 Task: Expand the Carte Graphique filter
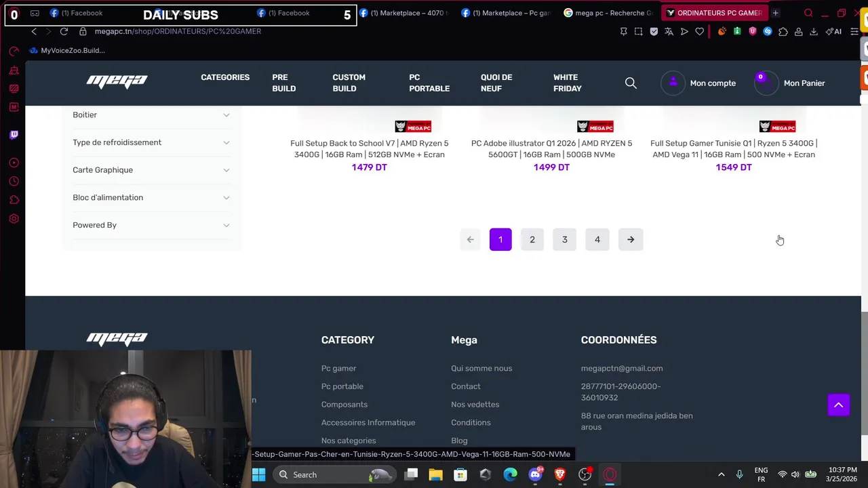[x=151, y=170]
